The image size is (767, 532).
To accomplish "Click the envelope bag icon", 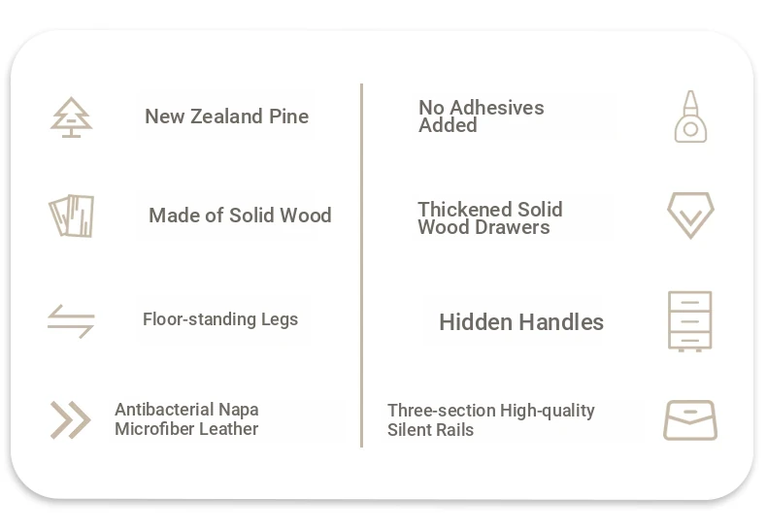I will click(x=690, y=420).
